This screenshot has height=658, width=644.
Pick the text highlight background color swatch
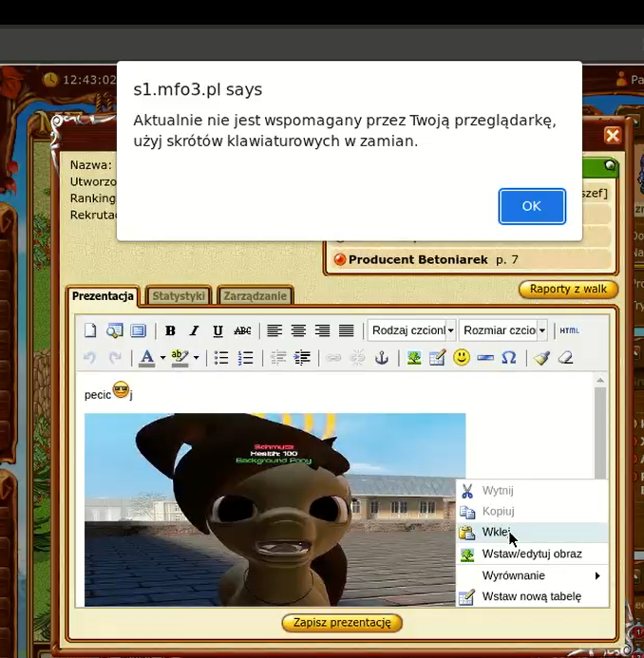180,358
